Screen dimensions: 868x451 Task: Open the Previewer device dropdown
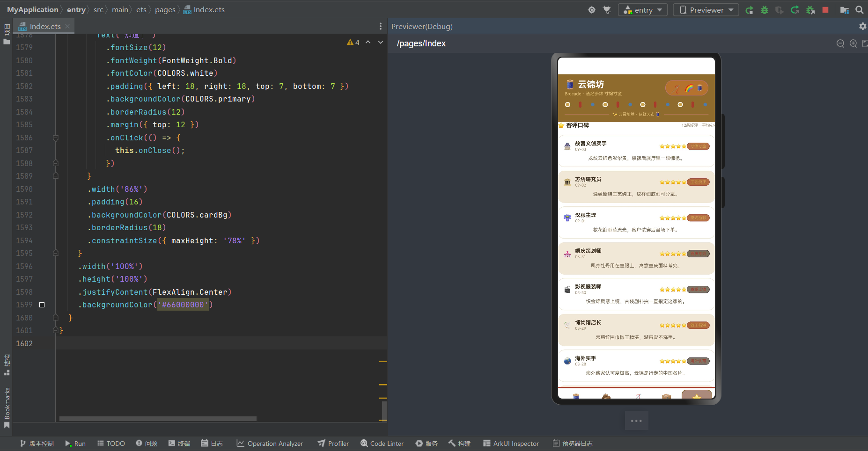[x=706, y=10]
